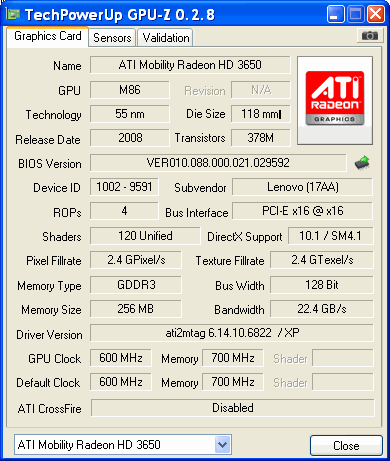Click the Memory Size value 256 MB
Image resolution: width=390 pixels, height=461 pixels.
(136, 309)
